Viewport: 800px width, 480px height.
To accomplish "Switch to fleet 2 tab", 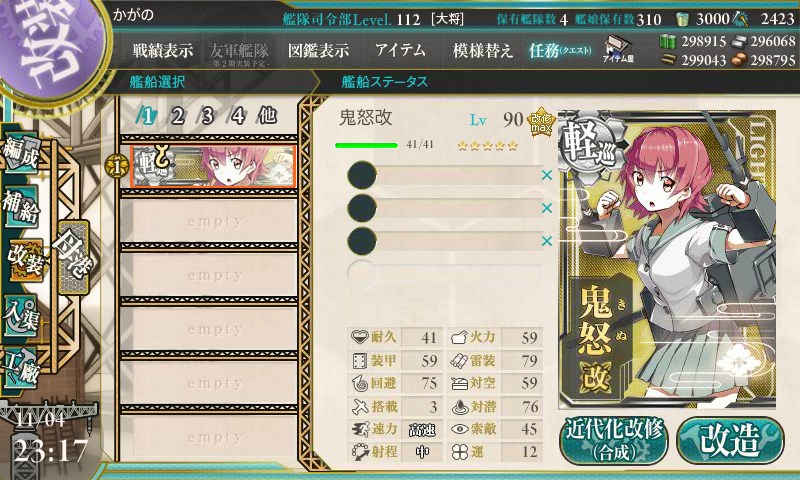I will pyautogui.click(x=177, y=116).
